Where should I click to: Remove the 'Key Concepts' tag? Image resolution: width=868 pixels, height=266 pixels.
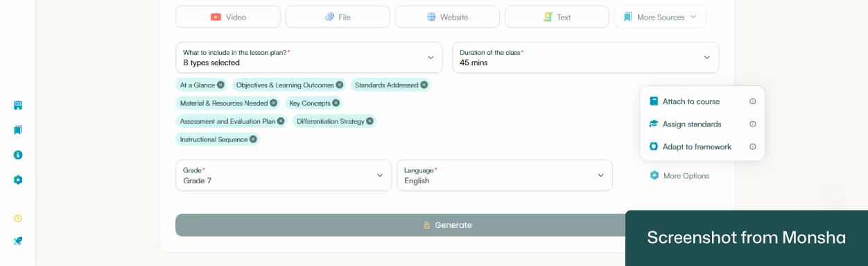[x=336, y=103]
